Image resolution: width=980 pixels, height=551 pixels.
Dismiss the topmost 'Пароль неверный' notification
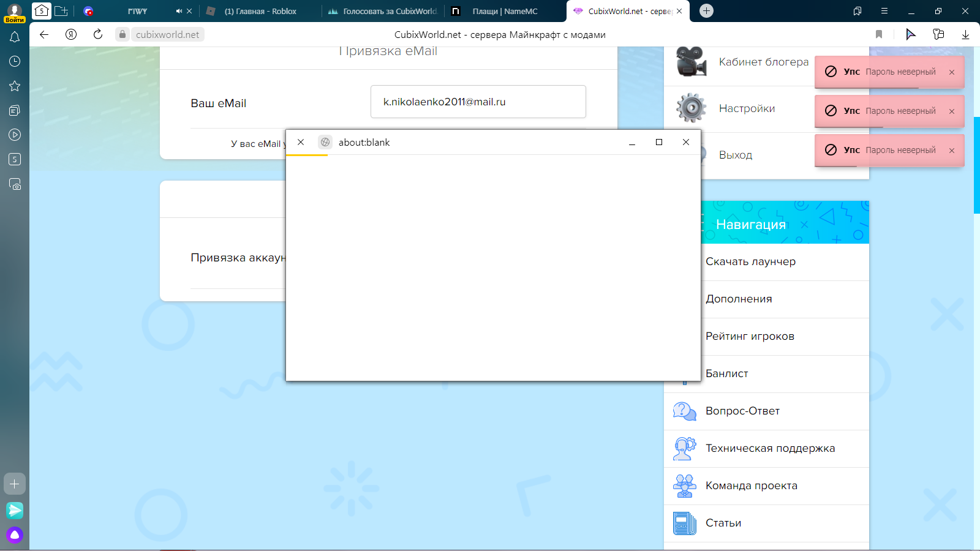coord(952,72)
